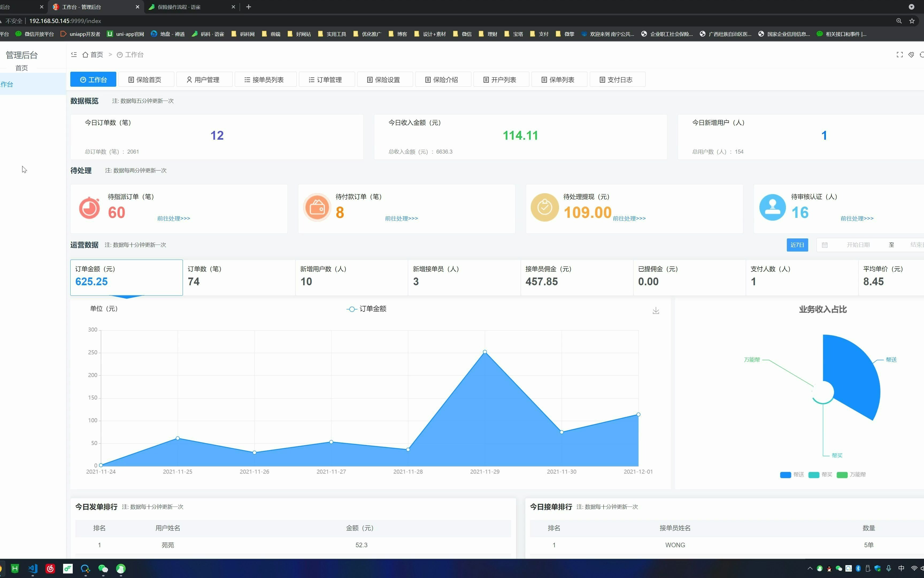The image size is (924, 578).
Task: Open the 订单管理 tab
Action: click(327, 79)
